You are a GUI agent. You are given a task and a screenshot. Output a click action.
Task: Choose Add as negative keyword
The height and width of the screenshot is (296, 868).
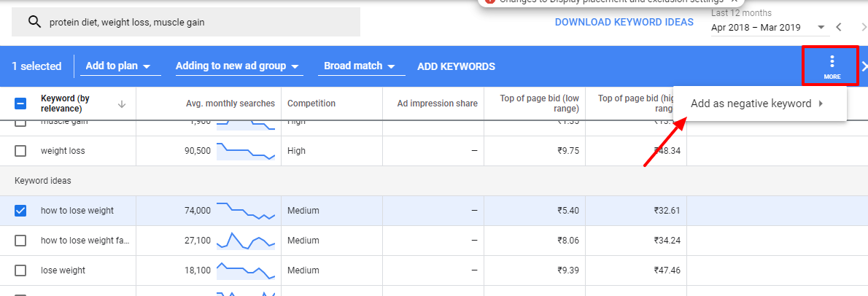coord(759,104)
